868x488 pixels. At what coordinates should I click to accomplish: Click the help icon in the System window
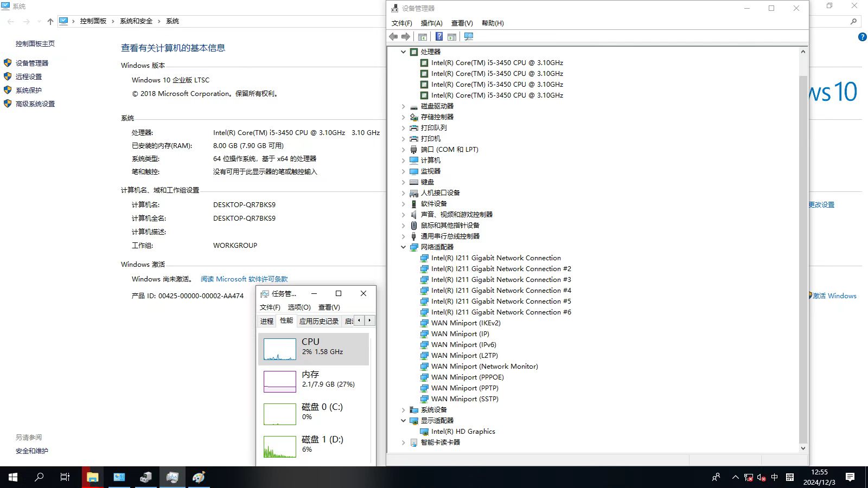pos(863,37)
